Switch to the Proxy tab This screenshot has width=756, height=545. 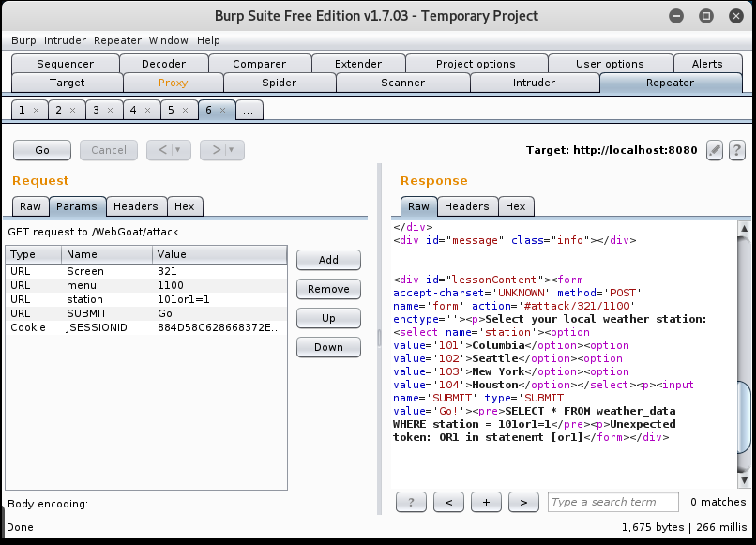(174, 83)
